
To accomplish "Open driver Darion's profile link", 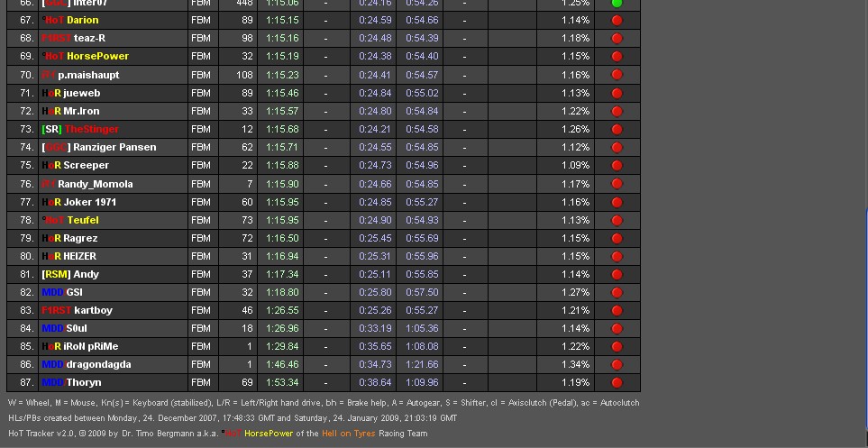I will 82,20.
